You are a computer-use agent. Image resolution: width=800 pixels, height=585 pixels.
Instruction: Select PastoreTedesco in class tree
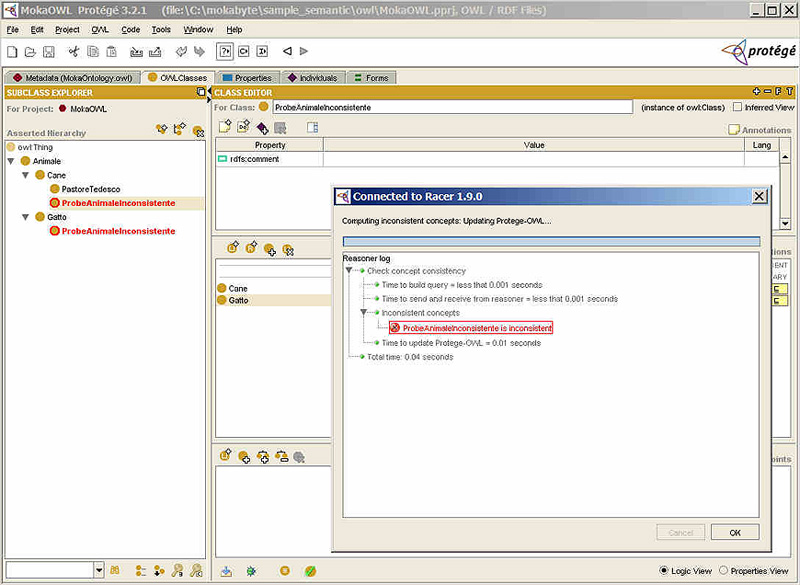click(90, 189)
